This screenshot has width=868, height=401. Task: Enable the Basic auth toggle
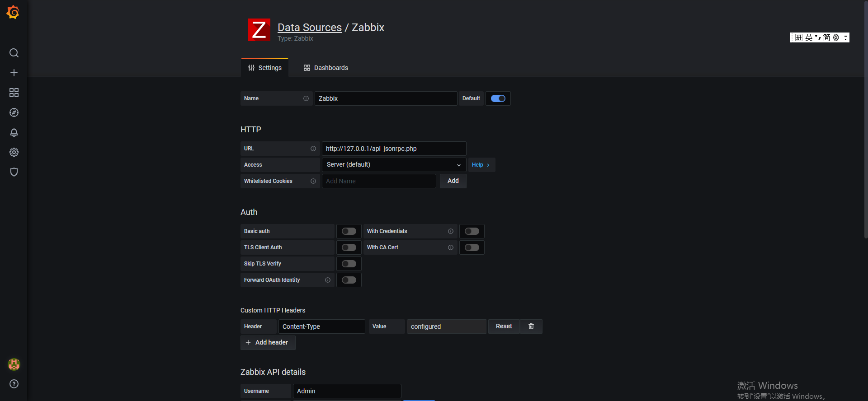pos(349,231)
